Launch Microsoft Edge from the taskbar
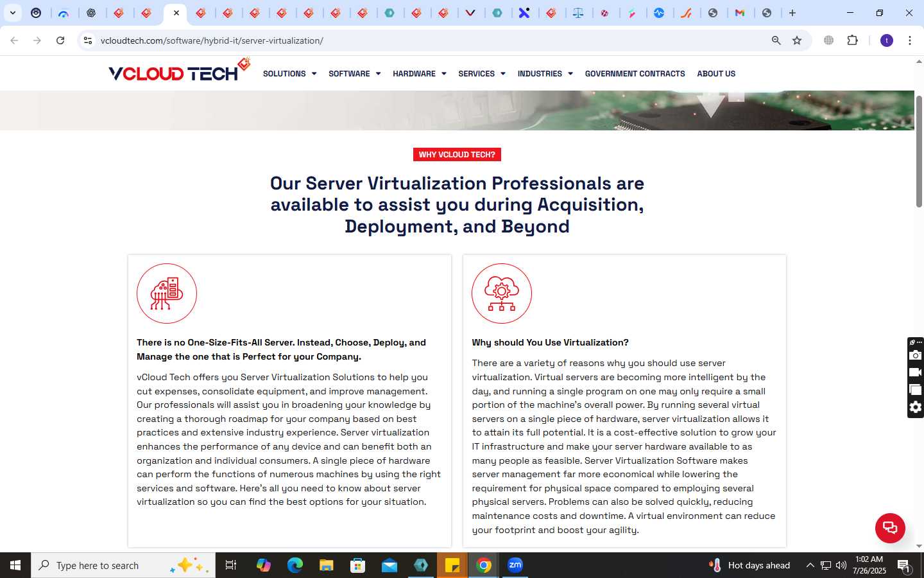Screen dimensions: 924x578 (x=295, y=565)
